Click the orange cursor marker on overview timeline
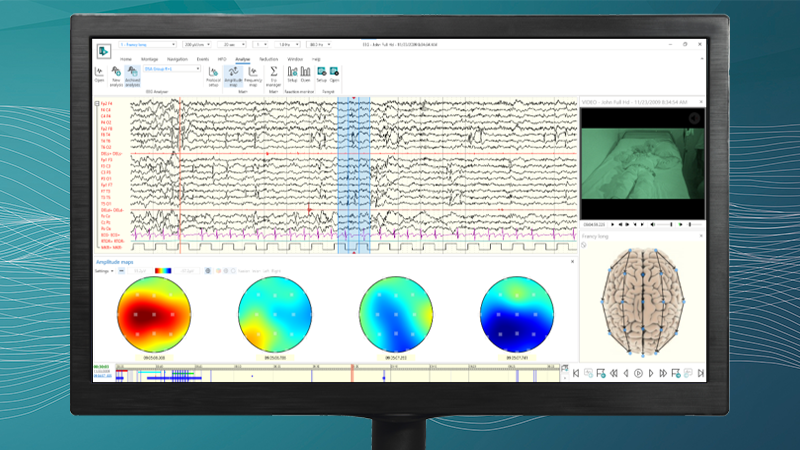Image resolution: width=800 pixels, height=450 pixels. [352, 373]
